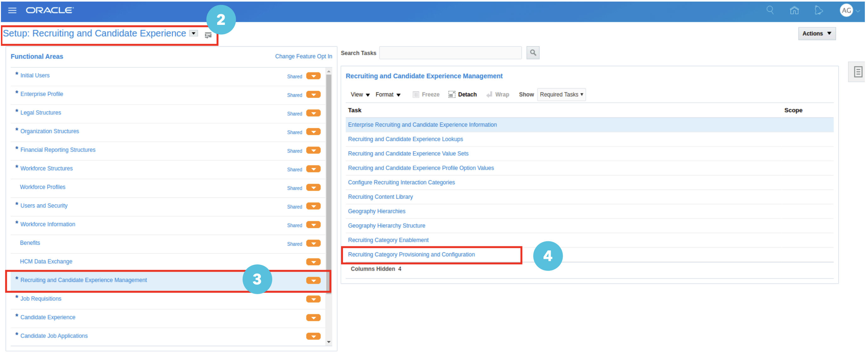This screenshot has width=868, height=354.
Task: Go to the Home page icon
Action: 794,10
